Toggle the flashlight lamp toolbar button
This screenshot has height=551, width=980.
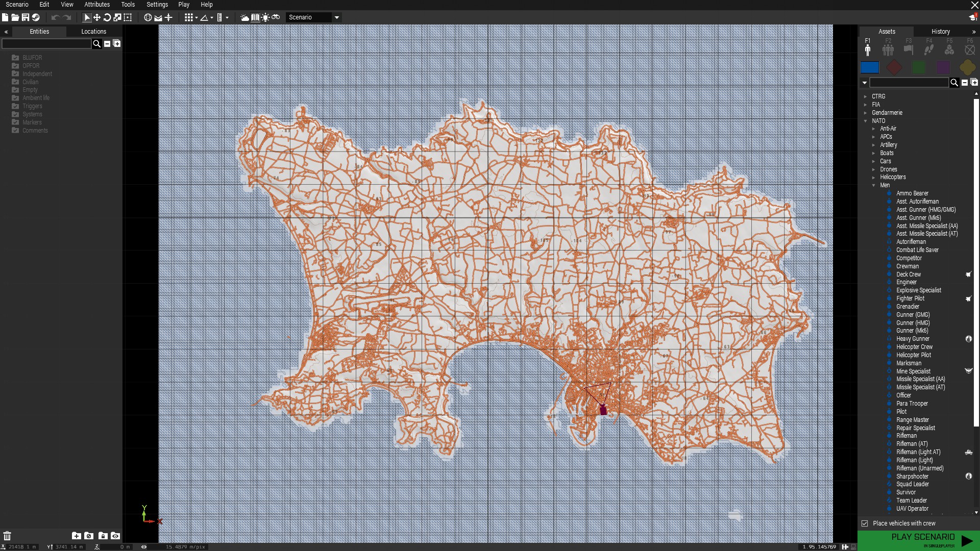point(265,17)
